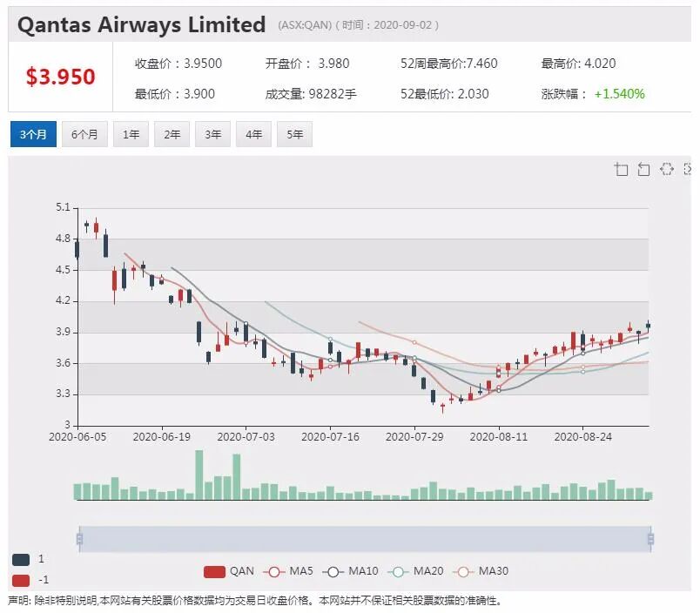
Task: Open the 3年 range tab
Action: pos(213,134)
